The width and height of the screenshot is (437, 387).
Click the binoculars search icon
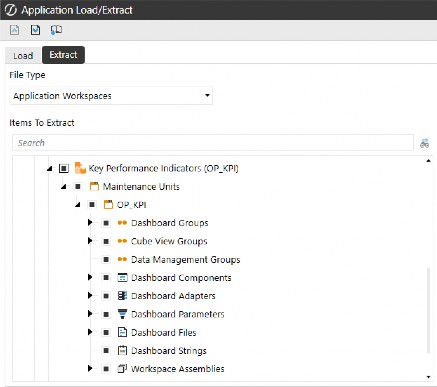[424, 143]
